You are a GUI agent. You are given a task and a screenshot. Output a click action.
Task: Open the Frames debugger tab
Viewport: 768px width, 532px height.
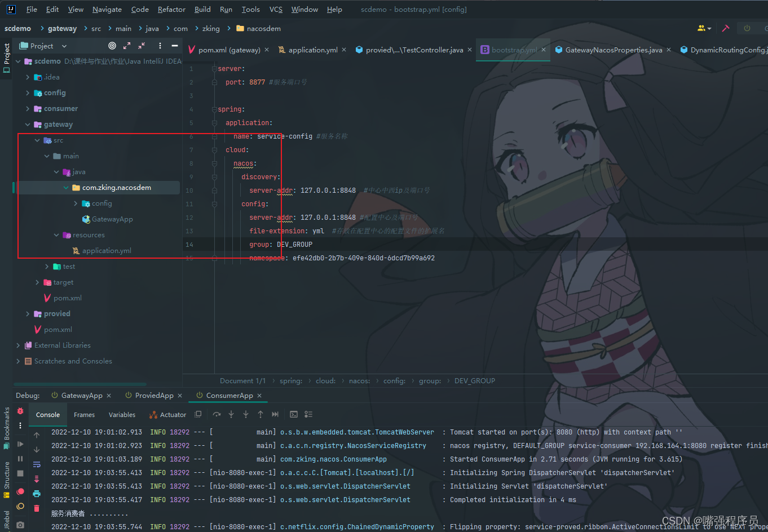coord(84,415)
